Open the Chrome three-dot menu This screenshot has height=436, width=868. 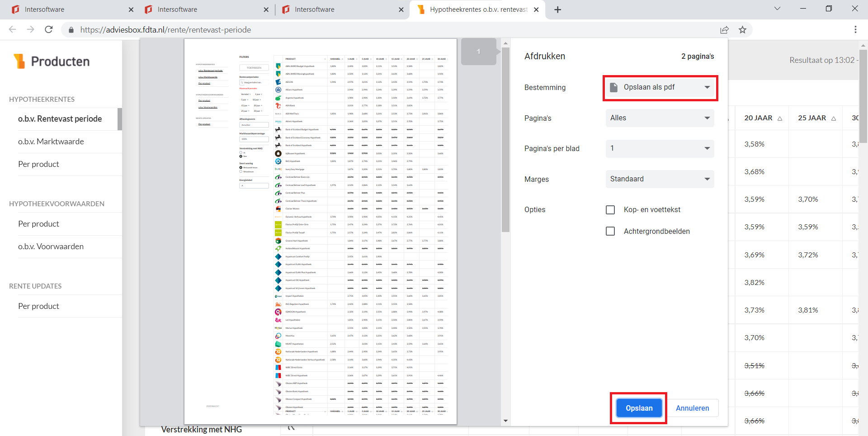[855, 29]
